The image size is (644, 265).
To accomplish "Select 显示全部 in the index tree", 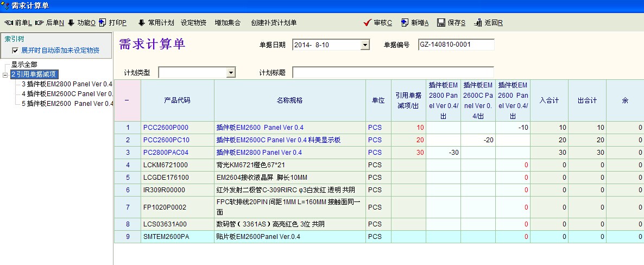I will click(24, 65).
